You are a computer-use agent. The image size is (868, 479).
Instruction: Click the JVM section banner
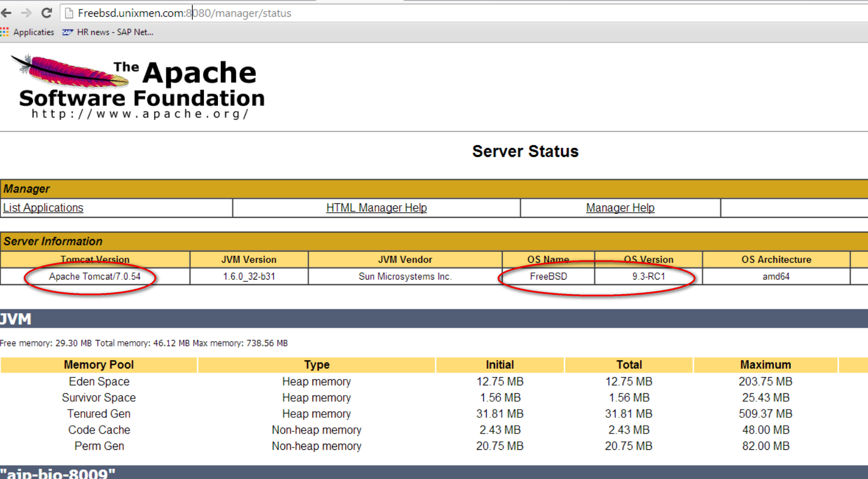(x=434, y=319)
